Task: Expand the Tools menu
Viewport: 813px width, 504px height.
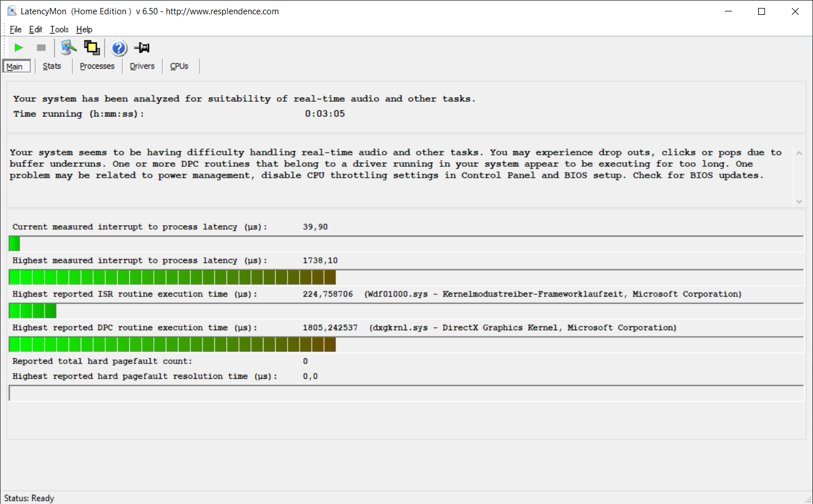Action: [59, 30]
